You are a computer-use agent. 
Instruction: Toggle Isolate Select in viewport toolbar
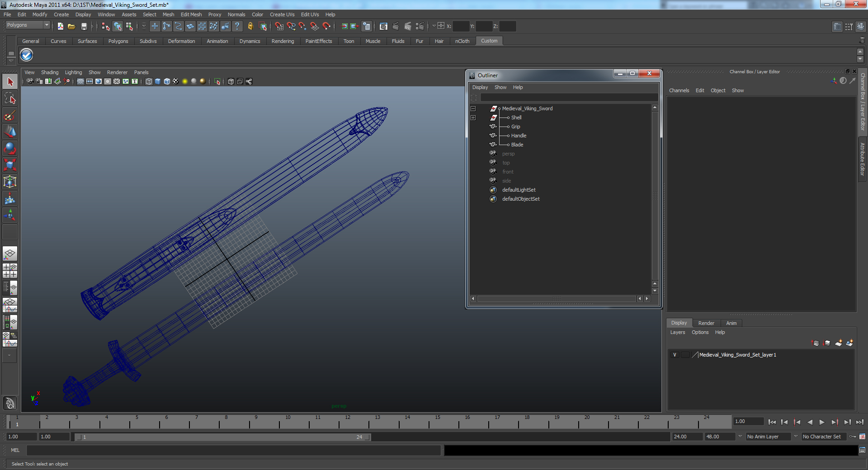[x=217, y=81]
